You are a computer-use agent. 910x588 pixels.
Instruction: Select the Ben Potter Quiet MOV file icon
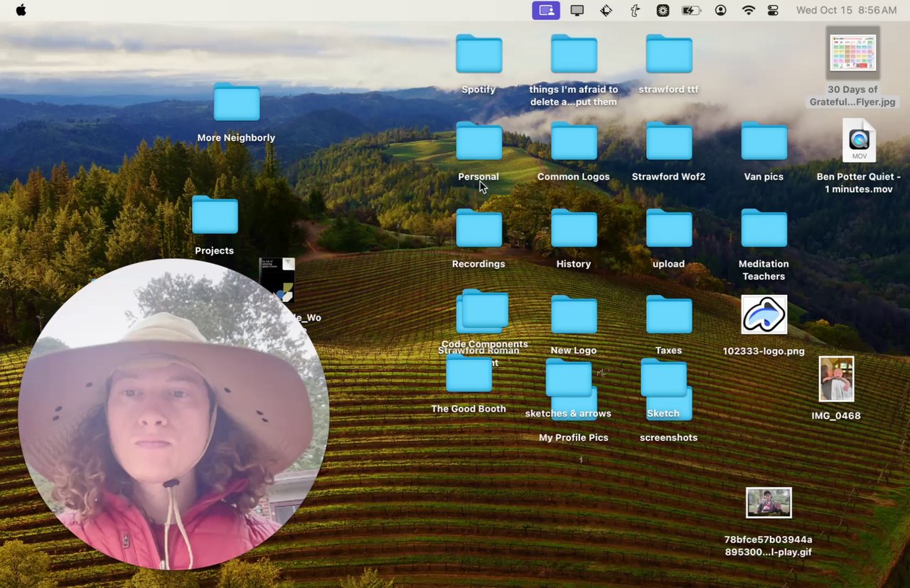pos(859,140)
